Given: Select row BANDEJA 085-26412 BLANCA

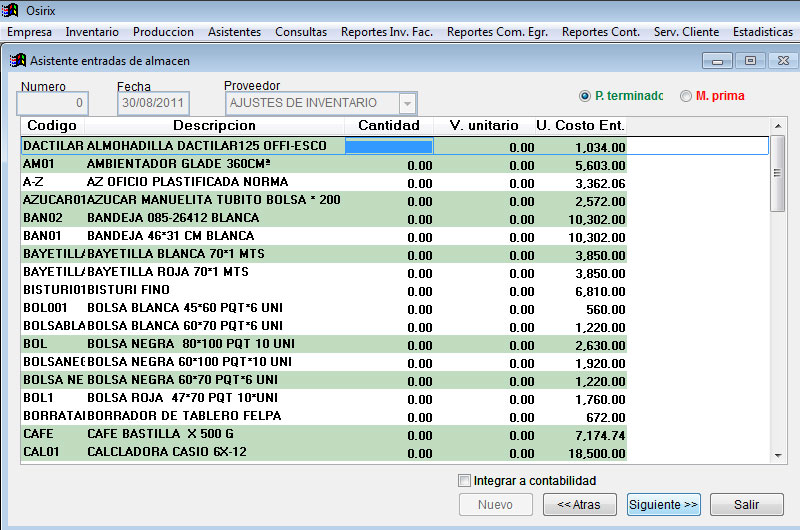Looking at the screenshot, I should (324, 218).
